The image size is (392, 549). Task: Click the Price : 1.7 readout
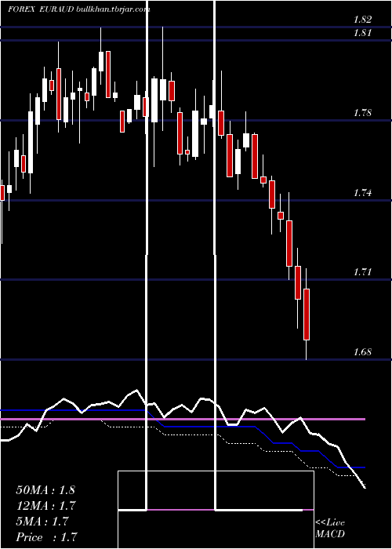pos(46,537)
